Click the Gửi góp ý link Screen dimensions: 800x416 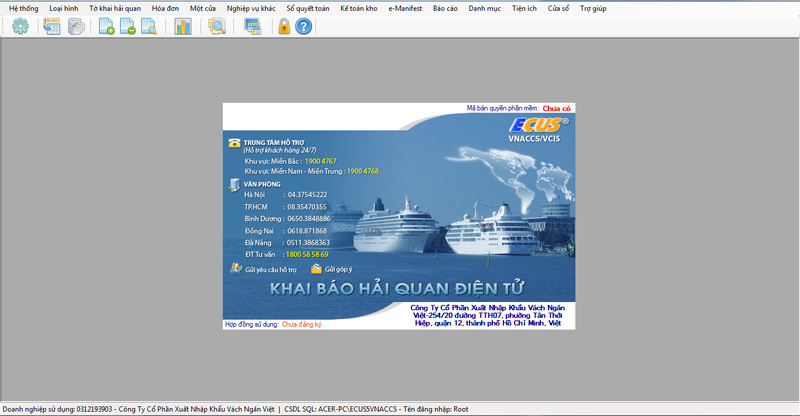[338, 269]
